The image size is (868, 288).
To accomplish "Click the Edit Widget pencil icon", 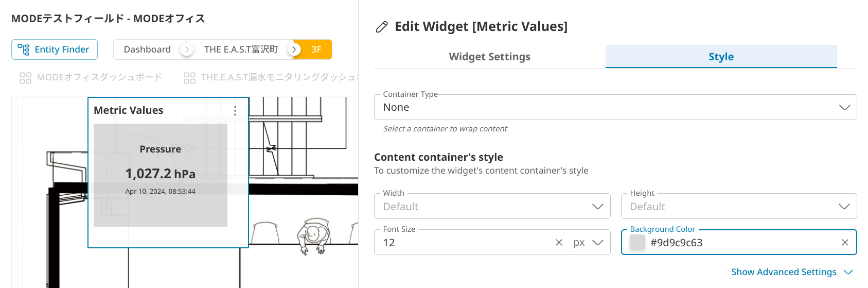I will (382, 27).
